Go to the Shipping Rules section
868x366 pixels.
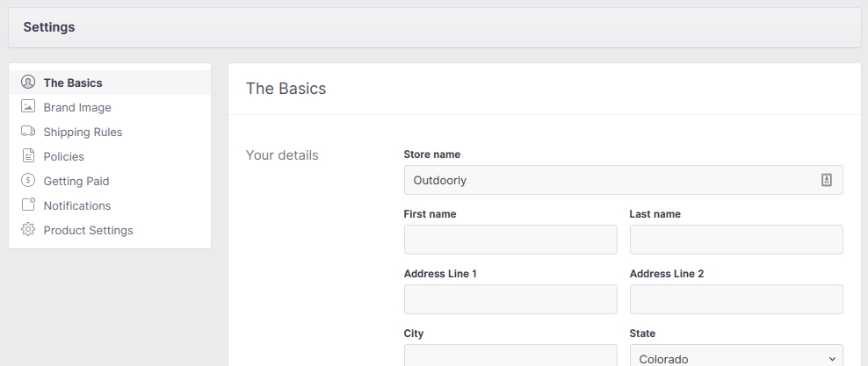(x=83, y=132)
